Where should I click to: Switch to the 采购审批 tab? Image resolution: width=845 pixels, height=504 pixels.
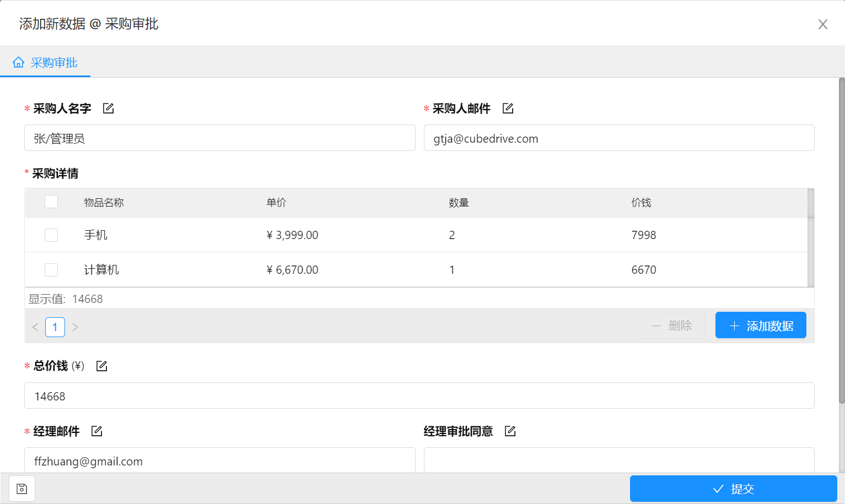tap(45, 62)
